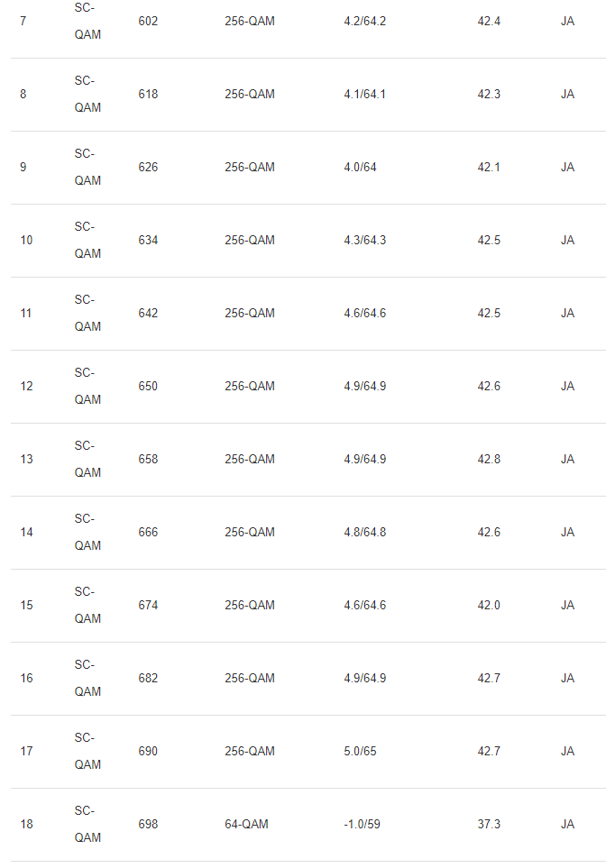The width and height of the screenshot is (606, 868).
Task: Click the frequency value 666
Action: pyautogui.click(x=148, y=532)
